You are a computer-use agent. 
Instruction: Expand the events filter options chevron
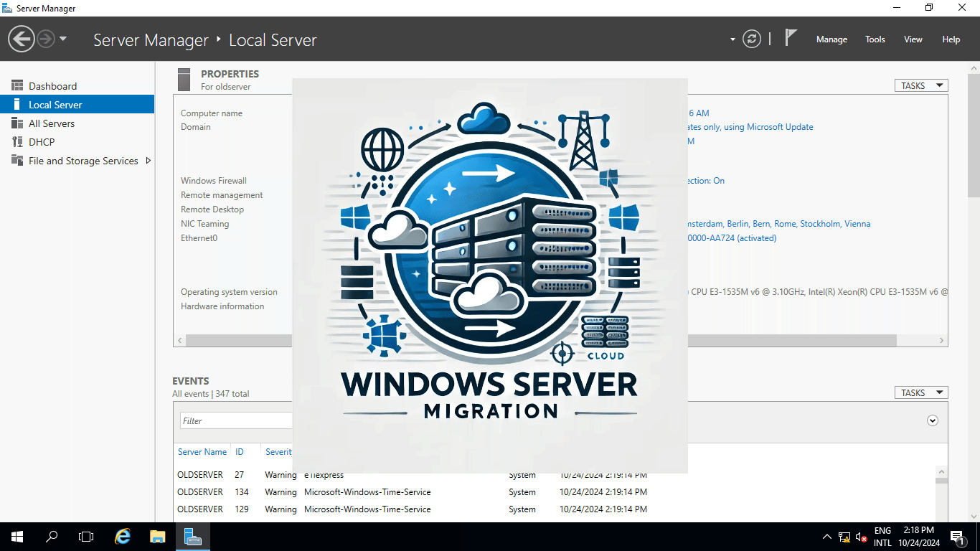point(933,420)
